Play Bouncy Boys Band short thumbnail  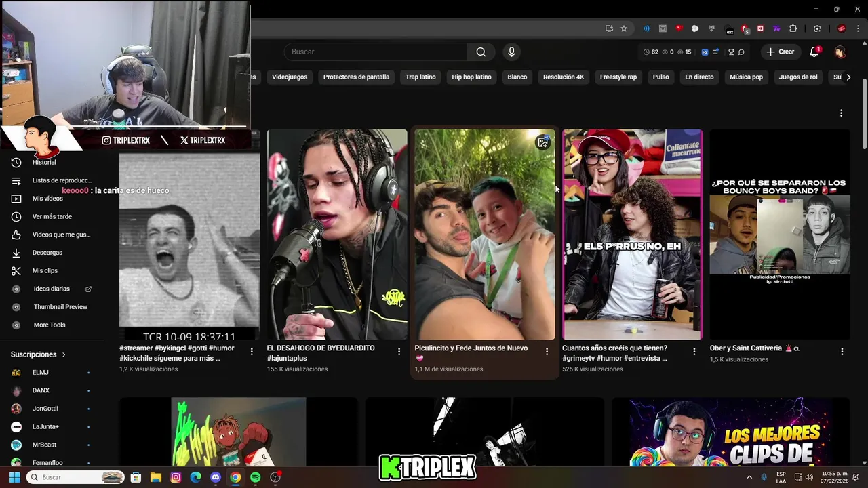coord(780,235)
